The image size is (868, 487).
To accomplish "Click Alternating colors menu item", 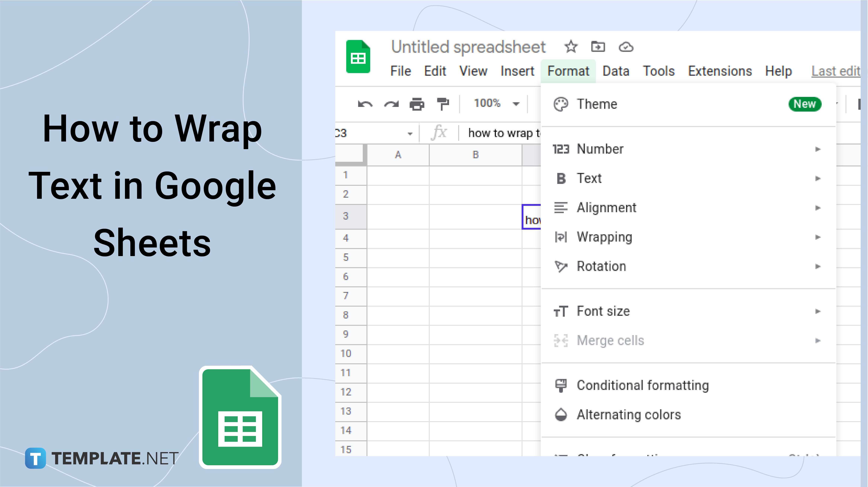I will pyautogui.click(x=629, y=414).
